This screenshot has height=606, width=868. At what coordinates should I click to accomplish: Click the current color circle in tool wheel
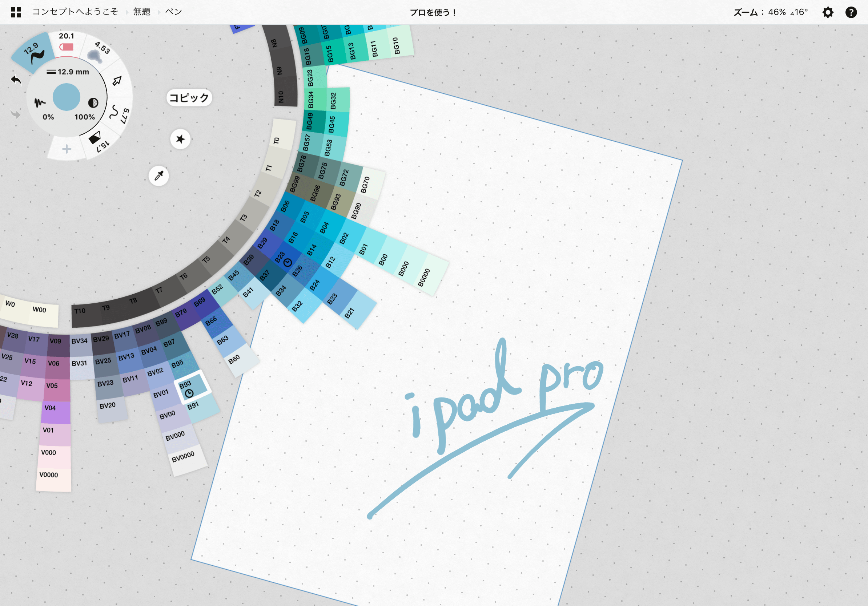[x=67, y=97]
